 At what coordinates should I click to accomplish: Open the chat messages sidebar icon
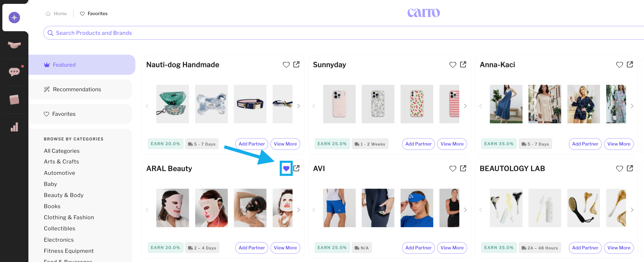point(14,72)
